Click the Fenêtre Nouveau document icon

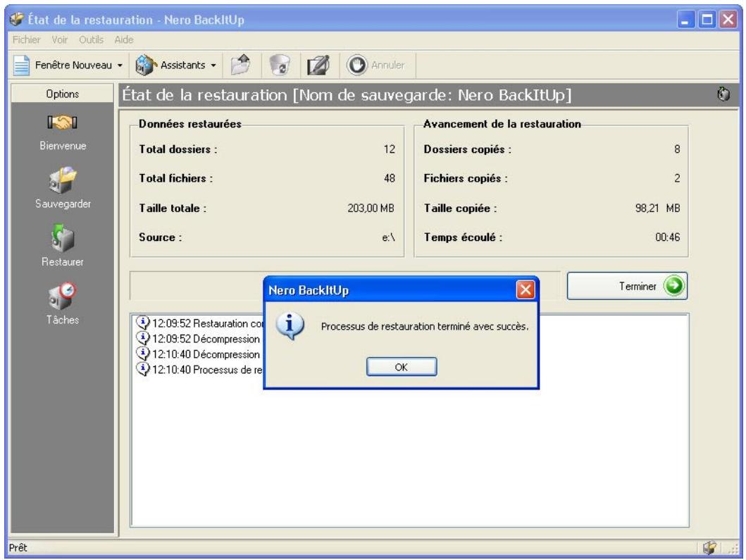click(21, 66)
